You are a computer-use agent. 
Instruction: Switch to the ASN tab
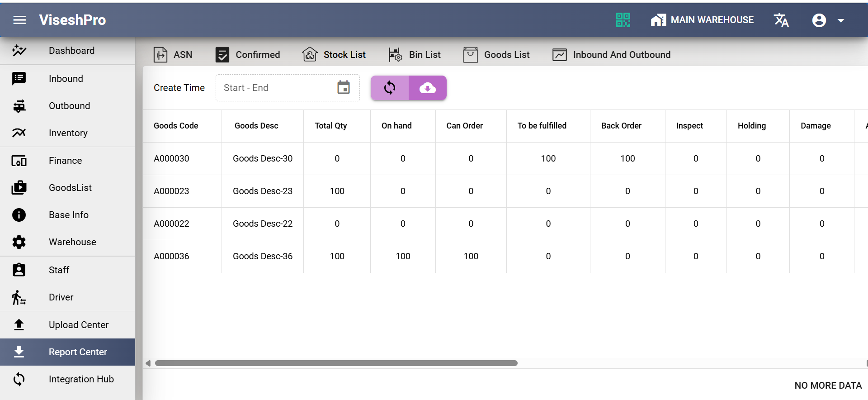(x=173, y=55)
